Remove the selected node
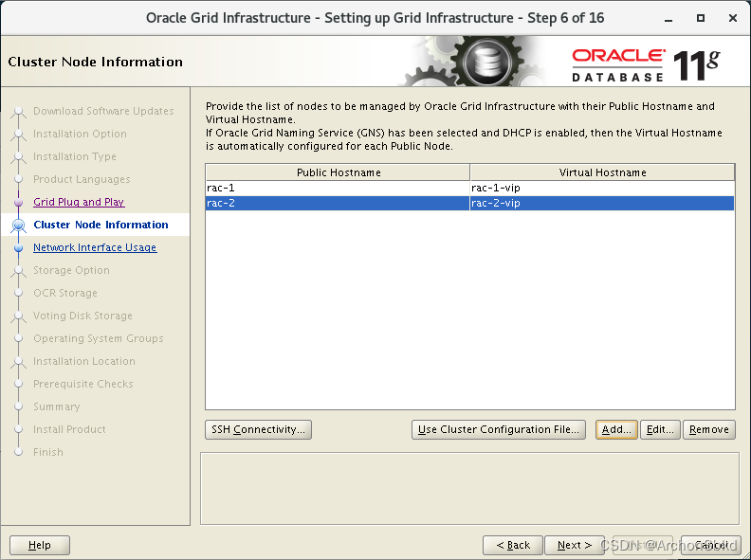751x560 pixels. (709, 429)
